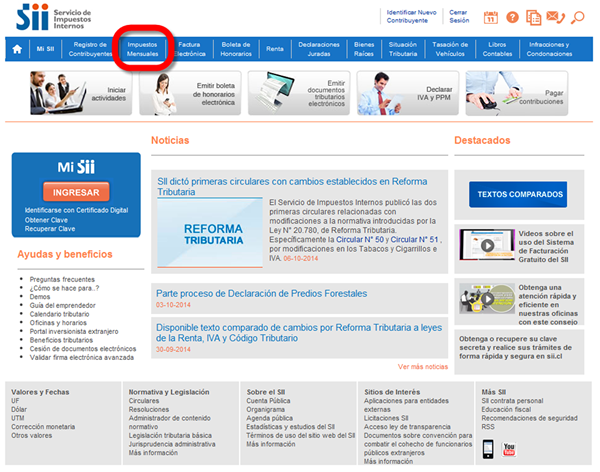Image resolution: width=600 pixels, height=472 pixels.
Task: Click the orange INGRESAR button
Action: [76, 192]
